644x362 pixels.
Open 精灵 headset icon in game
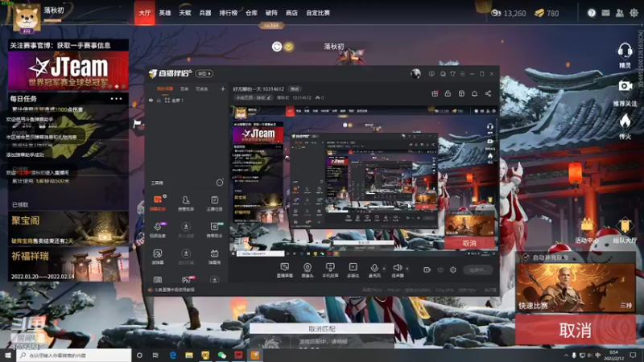click(x=625, y=56)
